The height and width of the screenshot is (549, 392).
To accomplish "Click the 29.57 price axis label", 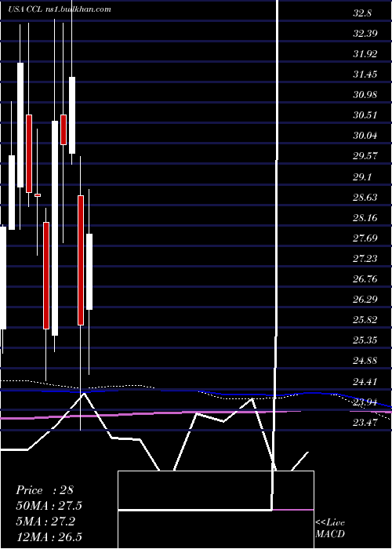I will [x=365, y=156].
